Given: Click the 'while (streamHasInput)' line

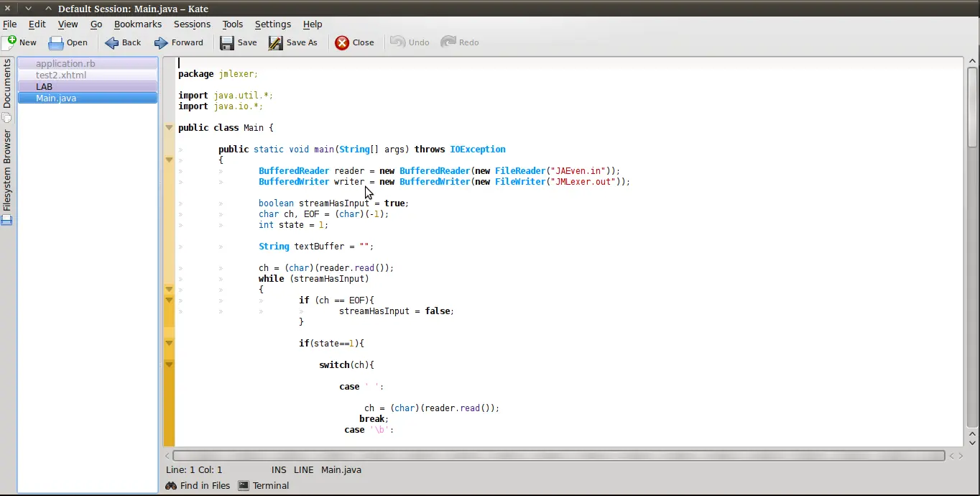Looking at the screenshot, I should point(314,279).
